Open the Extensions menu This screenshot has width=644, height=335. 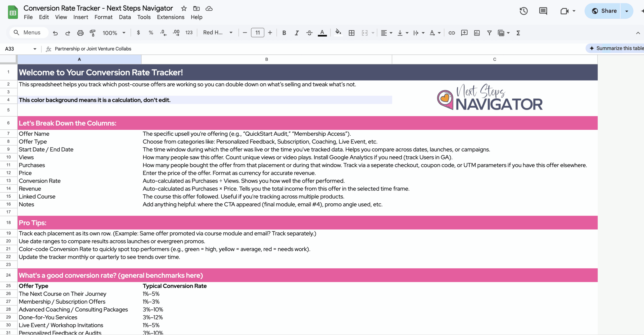171,17
